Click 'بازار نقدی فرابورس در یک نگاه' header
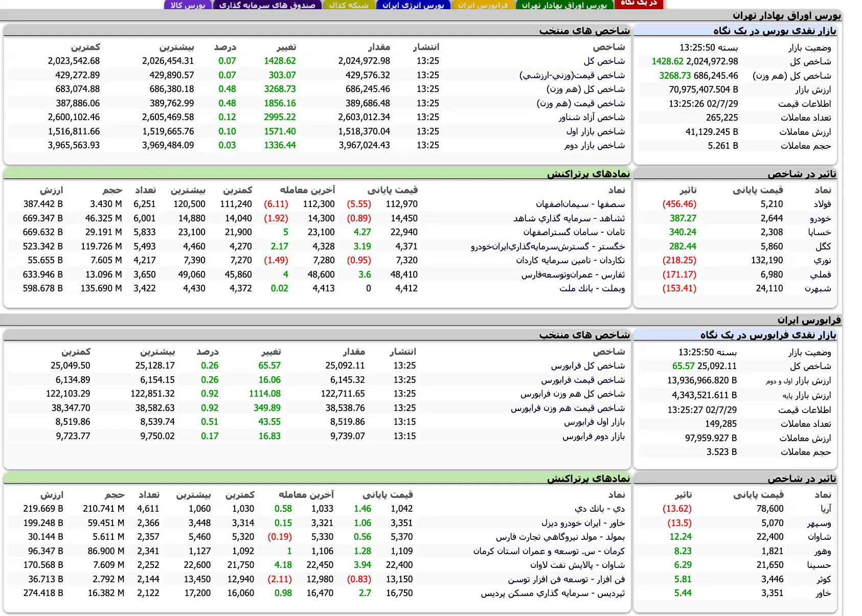Image resolution: width=862 pixels, height=616 pixels. (x=768, y=335)
